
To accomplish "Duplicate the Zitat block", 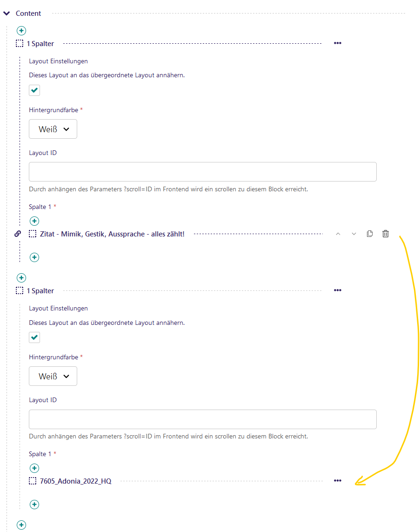I will tap(369, 234).
